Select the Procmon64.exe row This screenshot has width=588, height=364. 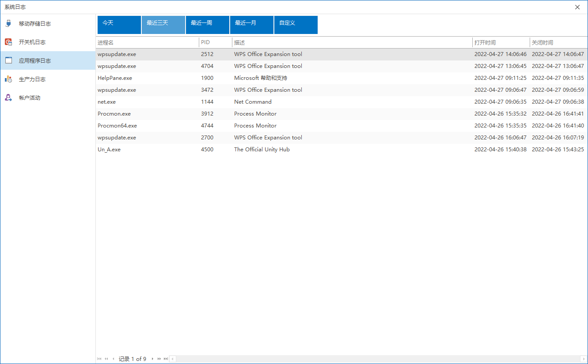point(341,126)
